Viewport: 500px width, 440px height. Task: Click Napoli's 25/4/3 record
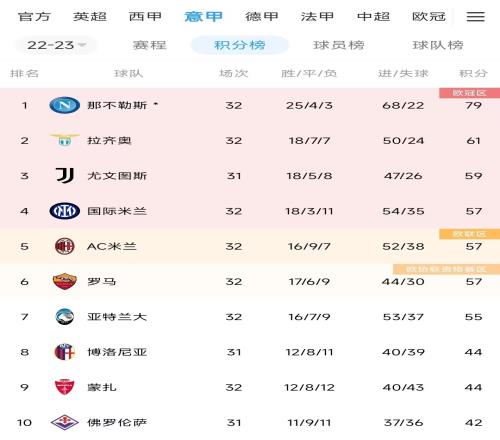(x=309, y=105)
